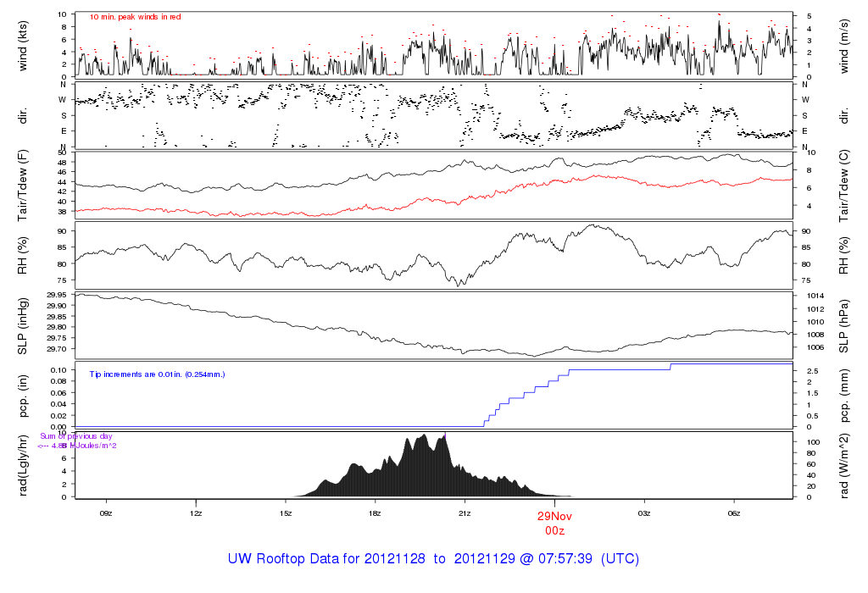Viewport: 868px width, 593px height.
Task: Click the 'Tip increments are 0.01in.' annotation
Action: [x=158, y=374]
